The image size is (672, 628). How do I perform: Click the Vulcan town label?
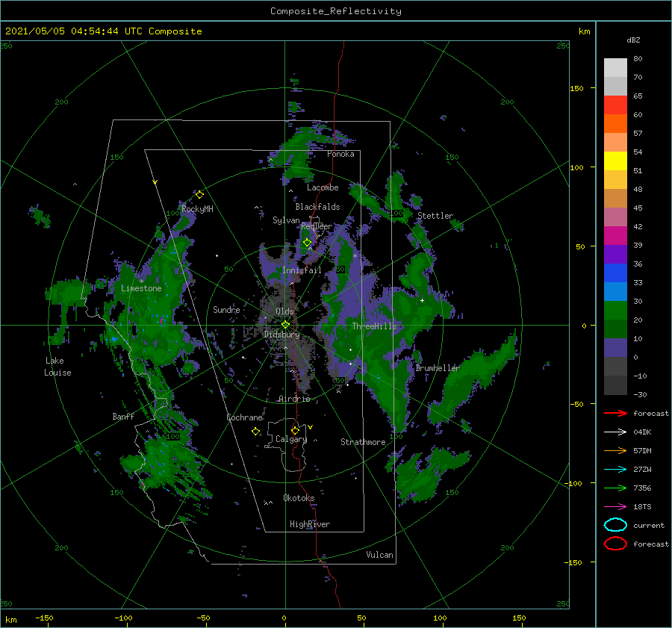click(380, 555)
